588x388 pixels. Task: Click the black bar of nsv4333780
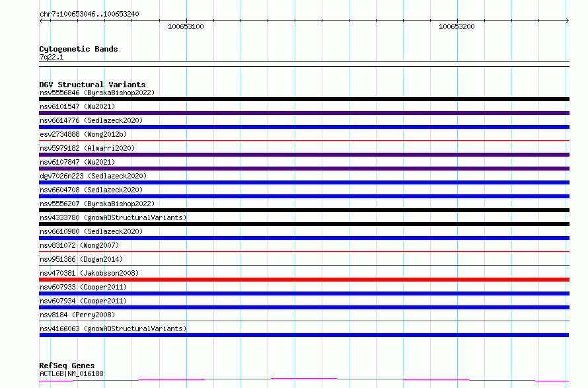point(304,224)
